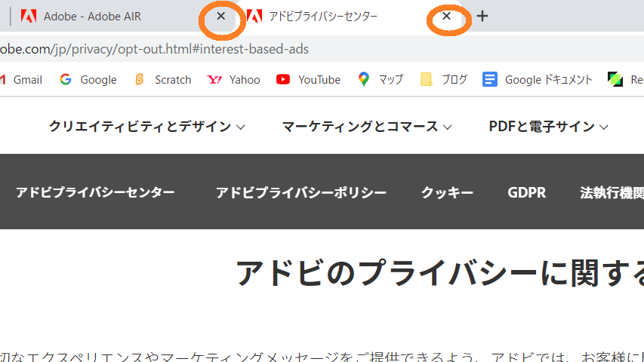Viewport: 644px width, 362px height.
Task: Open the マップ bookmark
Action: click(x=381, y=80)
